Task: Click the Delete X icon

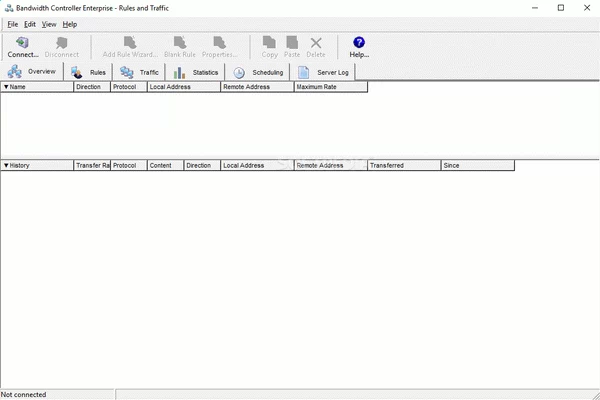Action: 316,42
